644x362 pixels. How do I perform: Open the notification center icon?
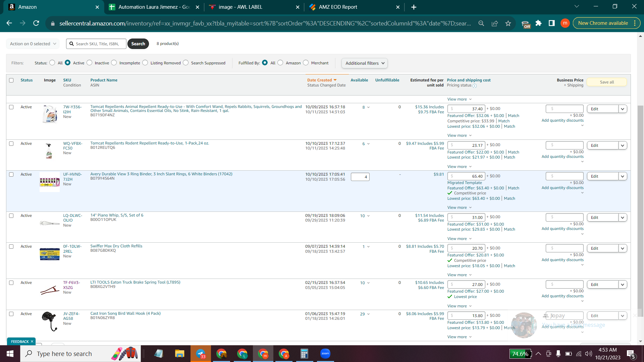[631, 354]
